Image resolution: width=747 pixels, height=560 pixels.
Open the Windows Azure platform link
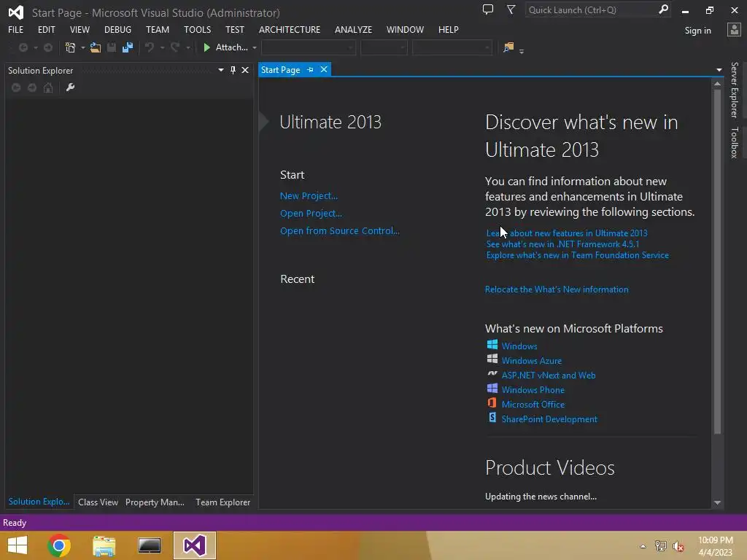pos(531,361)
